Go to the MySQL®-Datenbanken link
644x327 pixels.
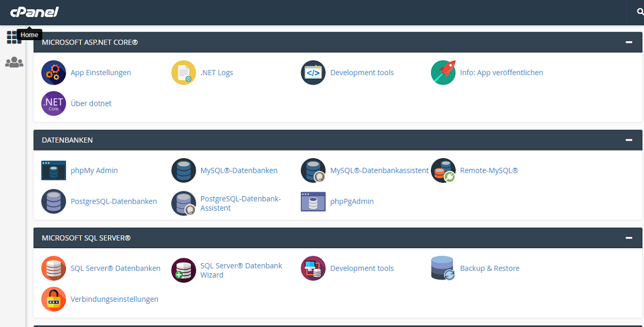[239, 170]
